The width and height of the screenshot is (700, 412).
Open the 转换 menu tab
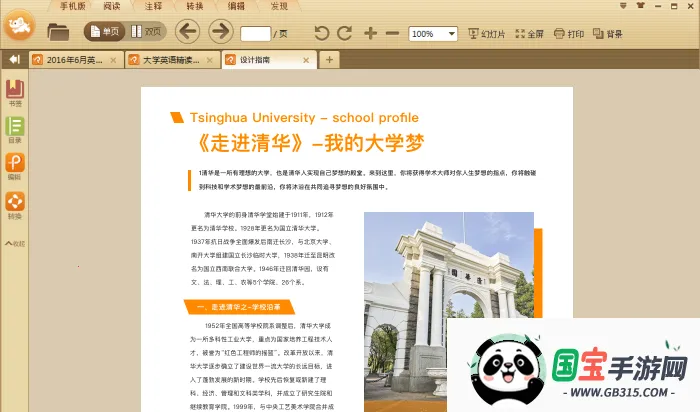(195, 6)
